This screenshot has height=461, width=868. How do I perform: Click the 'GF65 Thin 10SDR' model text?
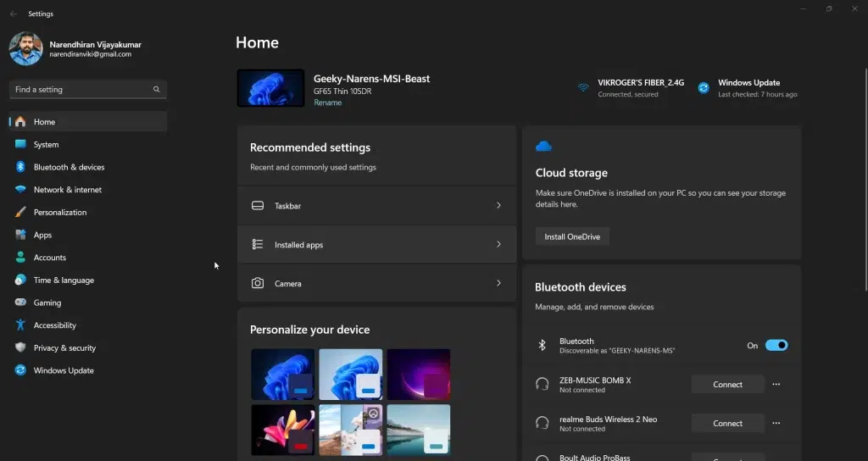[342, 92]
